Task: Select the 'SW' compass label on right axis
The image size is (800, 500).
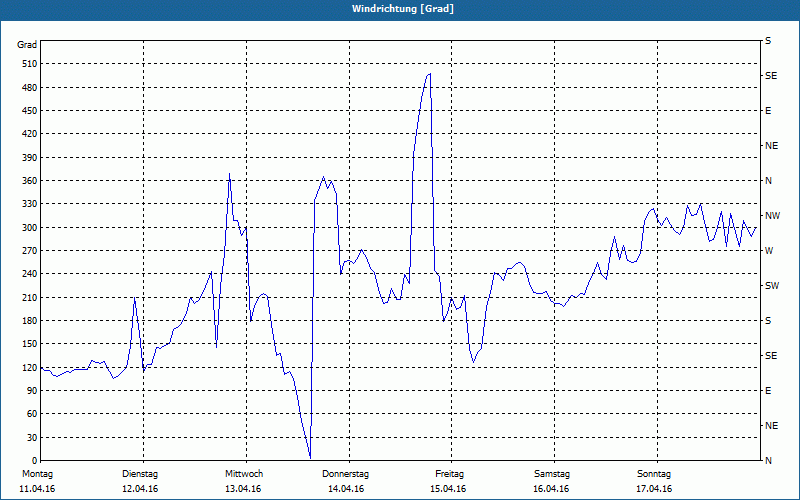Action: pyautogui.click(x=771, y=286)
